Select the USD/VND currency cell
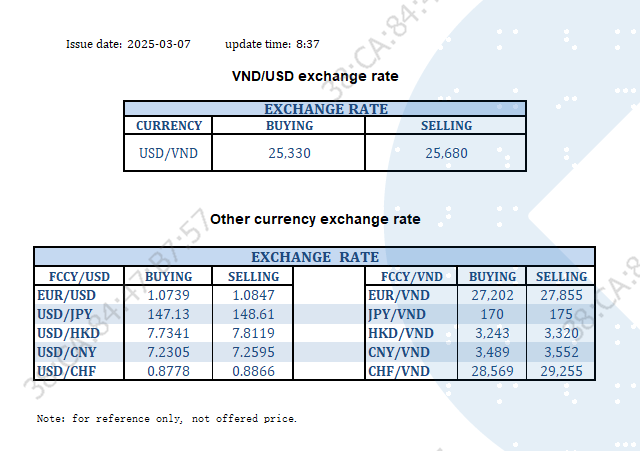 (168, 153)
